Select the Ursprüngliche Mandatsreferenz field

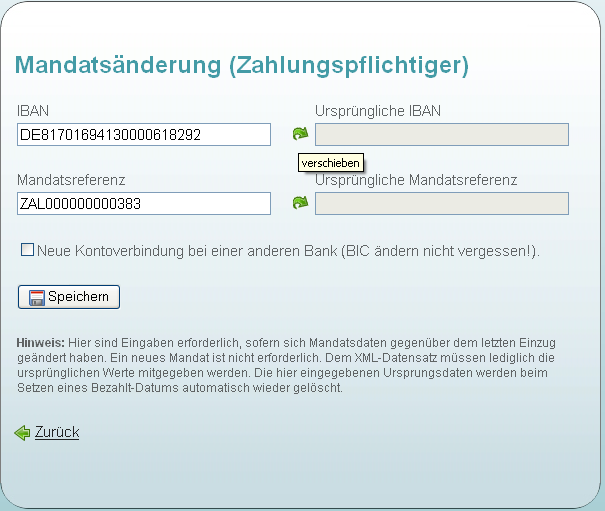pos(441,204)
